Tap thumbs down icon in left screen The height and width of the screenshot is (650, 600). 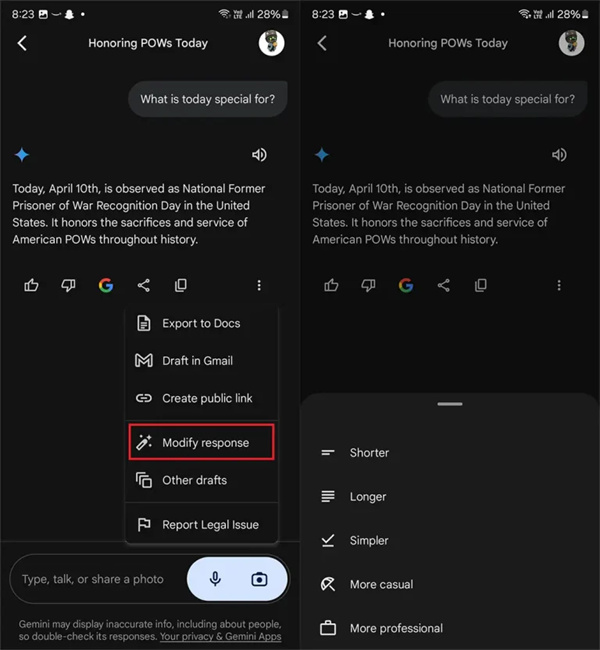(68, 285)
